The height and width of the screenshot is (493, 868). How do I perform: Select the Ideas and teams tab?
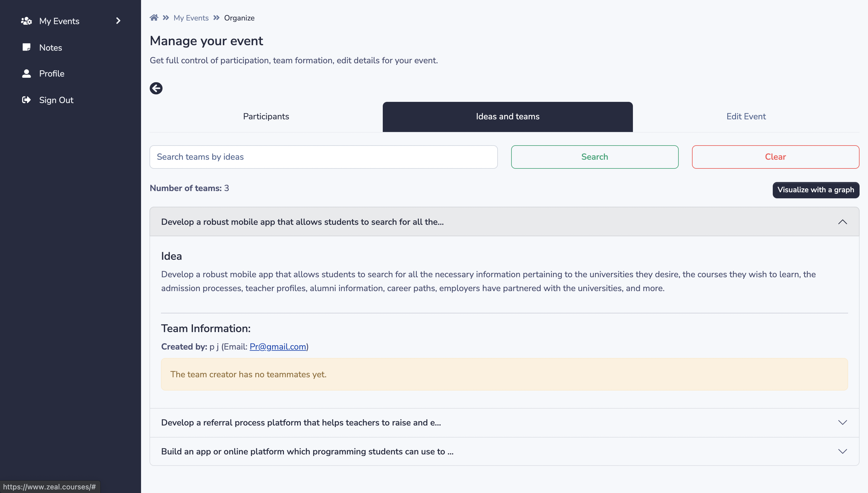pyautogui.click(x=508, y=117)
